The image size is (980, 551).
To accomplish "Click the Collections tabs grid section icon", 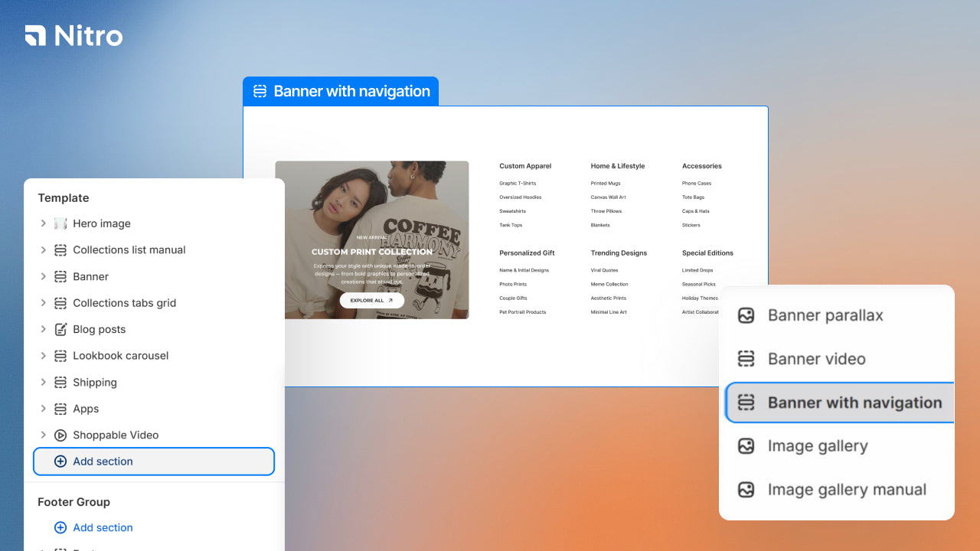I will (60, 303).
